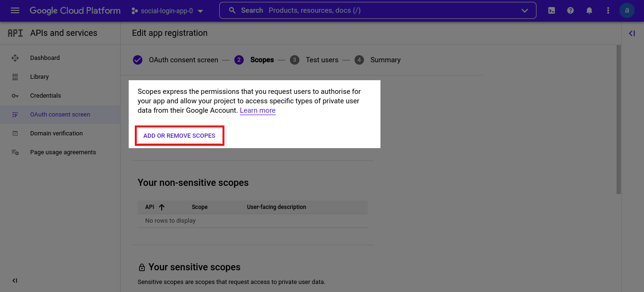The width and height of the screenshot is (644, 292).
Task: Toggle the right info panel arrow
Action: pyautogui.click(x=632, y=33)
